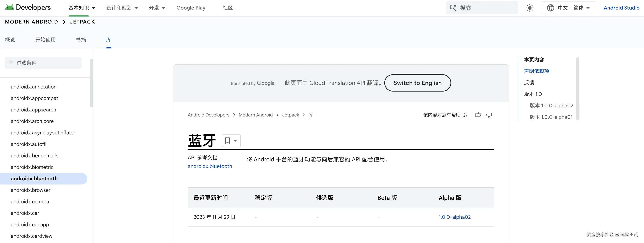Click the Android Developers logo

pos(28,8)
